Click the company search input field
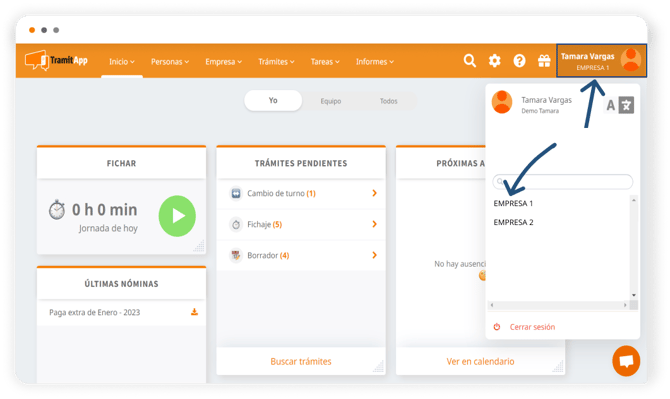The image size is (670, 399). 562,182
